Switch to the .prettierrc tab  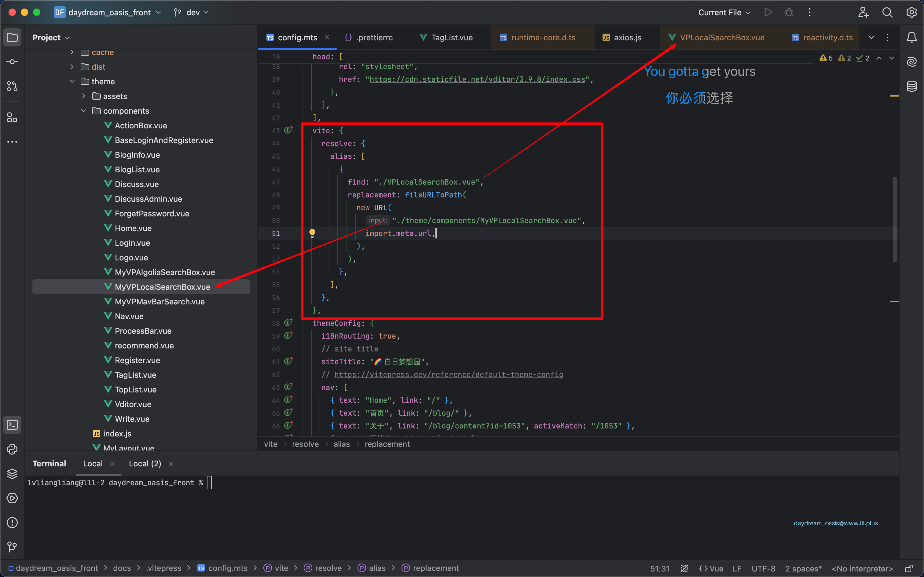pyautogui.click(x=369, y=37)
